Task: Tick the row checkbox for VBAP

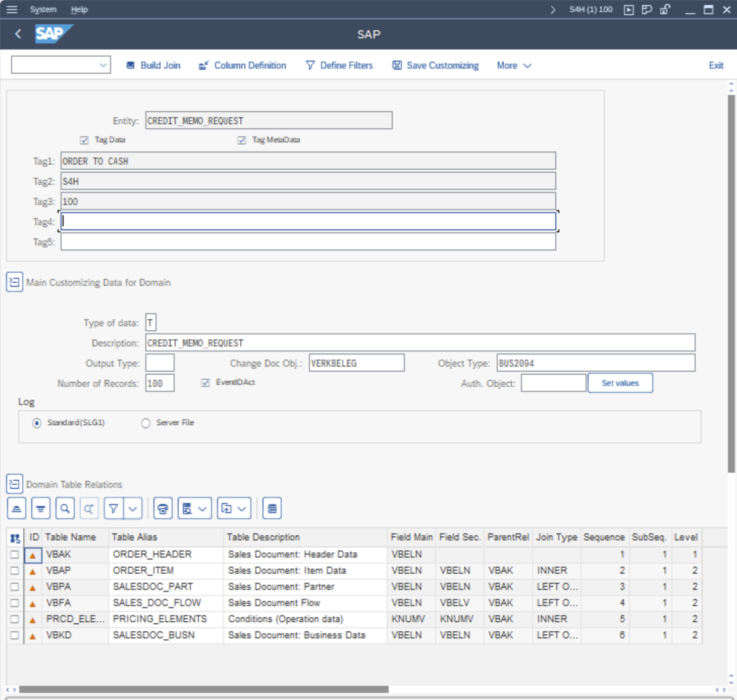Action: (x=15, y=571)
